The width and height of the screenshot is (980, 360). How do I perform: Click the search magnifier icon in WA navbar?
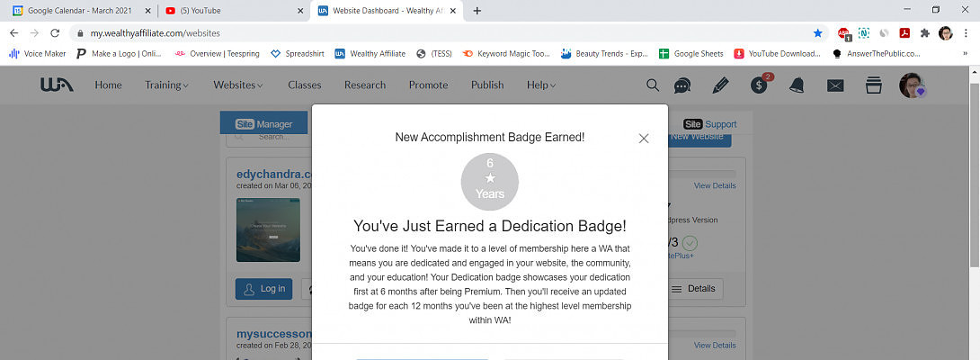(653, 85)
